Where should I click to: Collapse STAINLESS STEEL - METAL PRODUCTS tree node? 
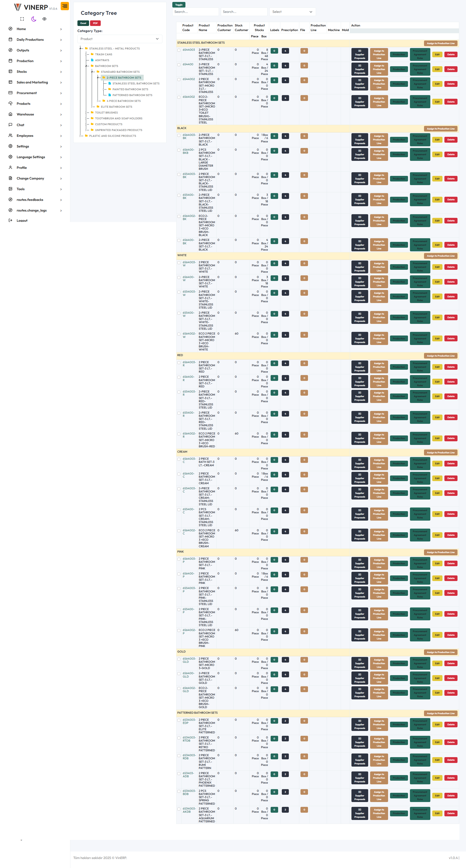81,49
